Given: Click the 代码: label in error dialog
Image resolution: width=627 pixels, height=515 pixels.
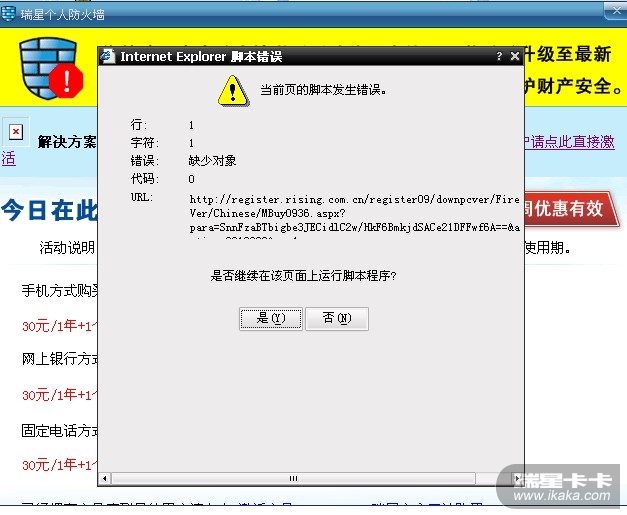Looking at the screenshot, I should coord(144,178).
